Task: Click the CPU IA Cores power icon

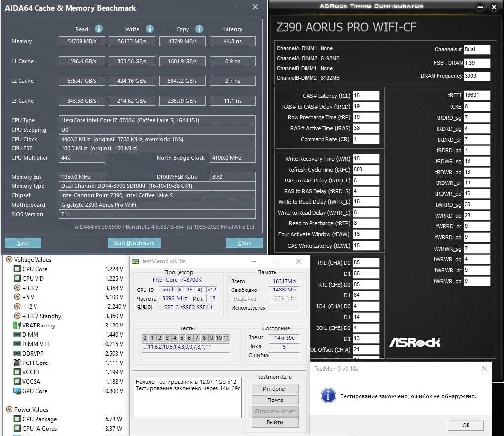Action: coord(17,428)
